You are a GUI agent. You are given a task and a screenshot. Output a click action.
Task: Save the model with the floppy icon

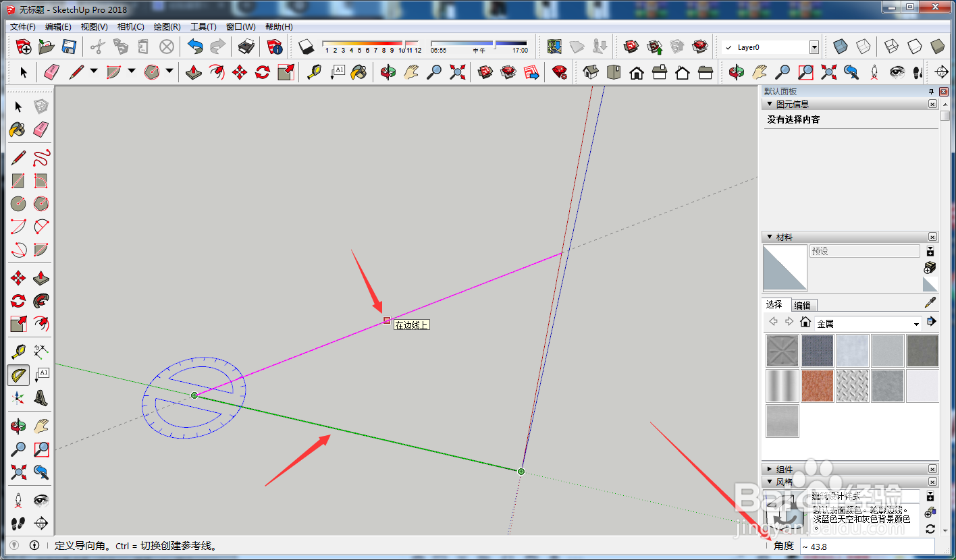69,47
